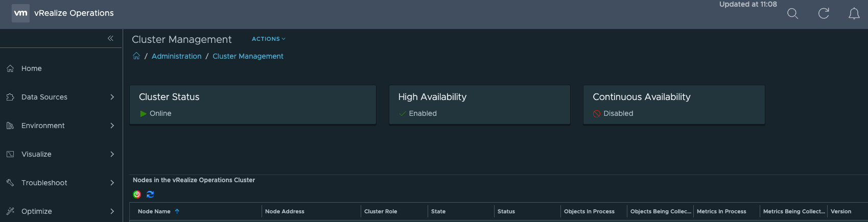Click the Cluster Management breadcrumb link
The width and height of the screenshot is (868, 222).
pos(248,56)
